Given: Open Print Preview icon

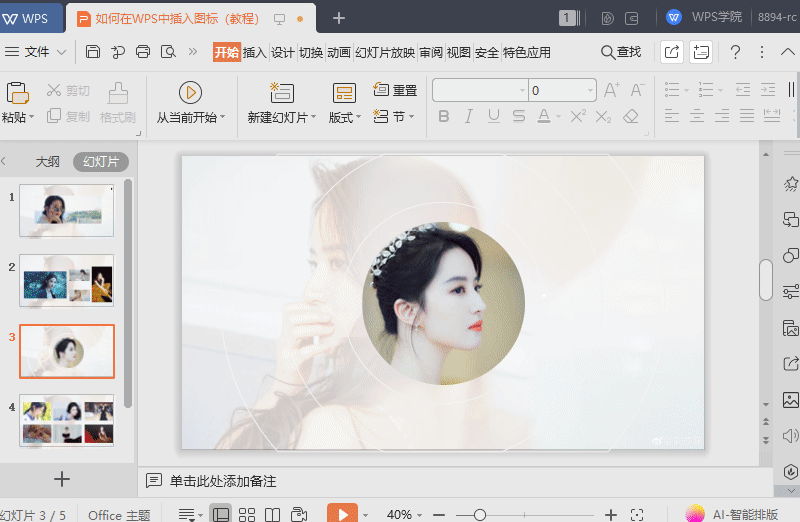Looking at the screenshot, I should (x=168, y=52).
